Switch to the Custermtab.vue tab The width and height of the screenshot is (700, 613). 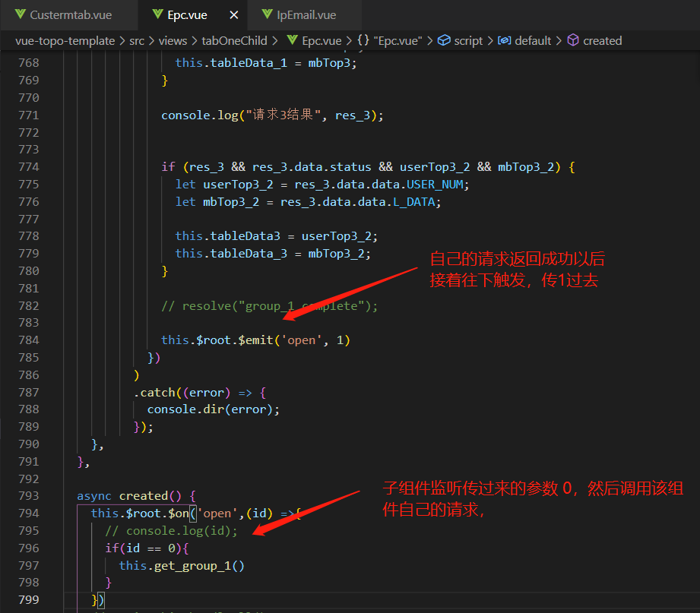[x=71, y=14]
